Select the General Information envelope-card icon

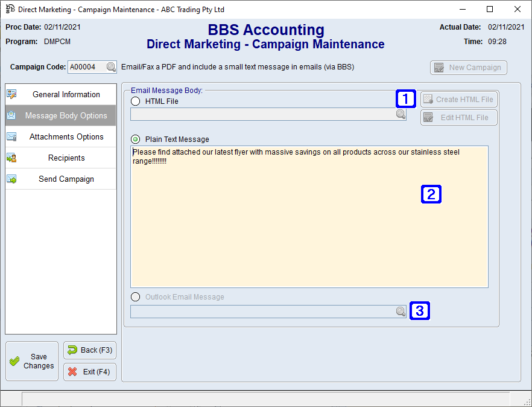[12, 94]
